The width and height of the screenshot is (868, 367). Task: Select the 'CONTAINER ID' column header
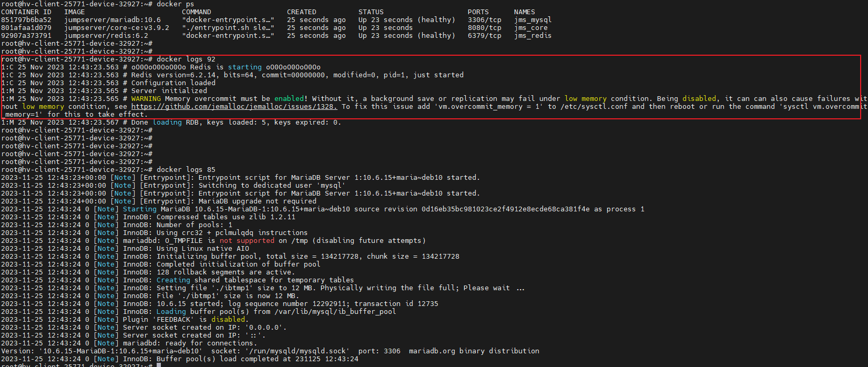click(x=26, y=12)
